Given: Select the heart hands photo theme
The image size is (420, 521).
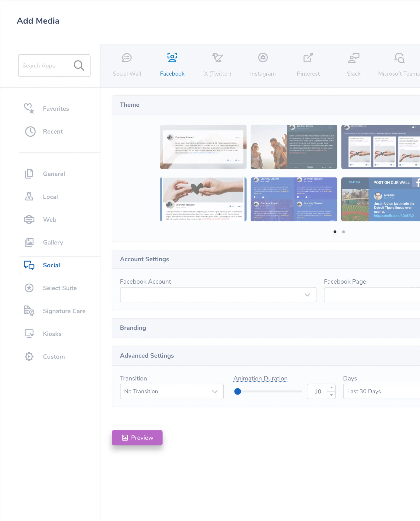Looking at the screenshot, I should [203, 199].
